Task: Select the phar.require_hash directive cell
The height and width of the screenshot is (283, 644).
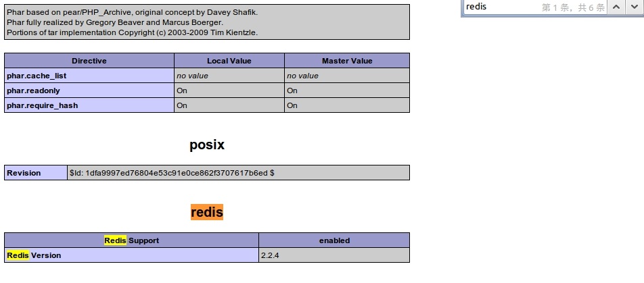Action: pos(42,105)
